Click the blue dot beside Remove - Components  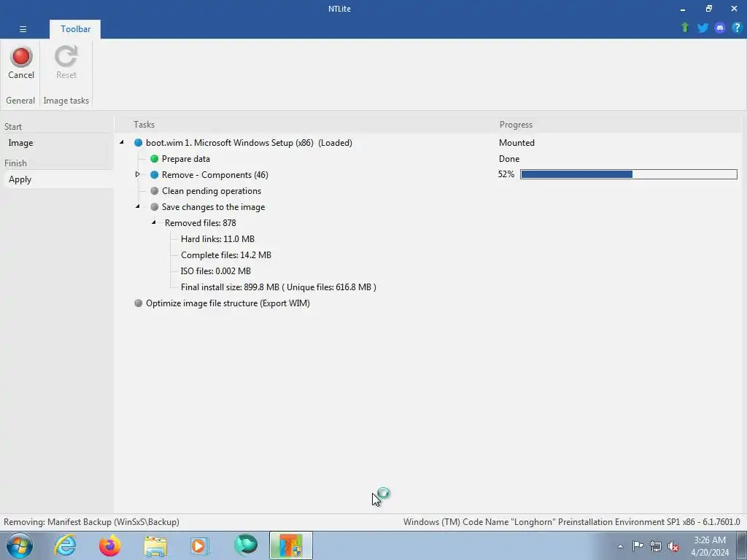[155, 175]
